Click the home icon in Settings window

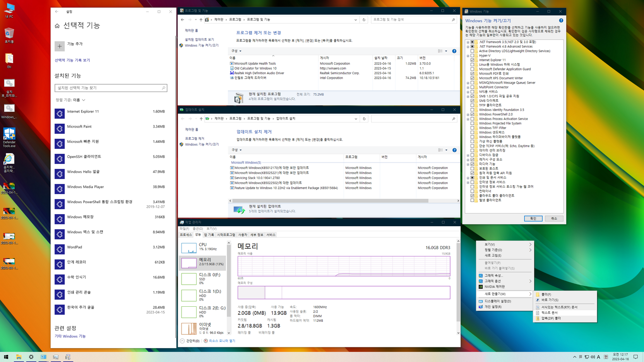pos(57,26)
